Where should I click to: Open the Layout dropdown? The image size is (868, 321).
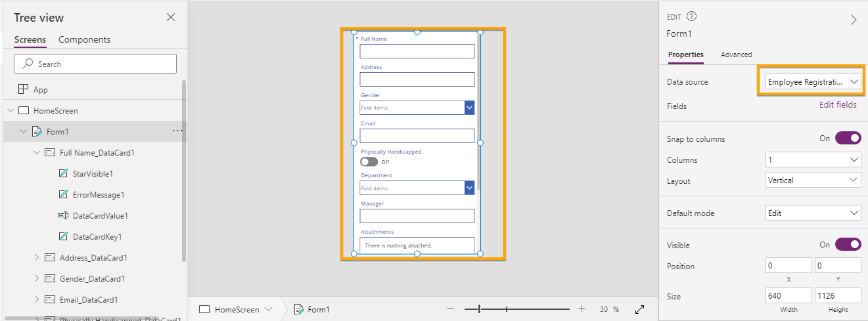813,181
